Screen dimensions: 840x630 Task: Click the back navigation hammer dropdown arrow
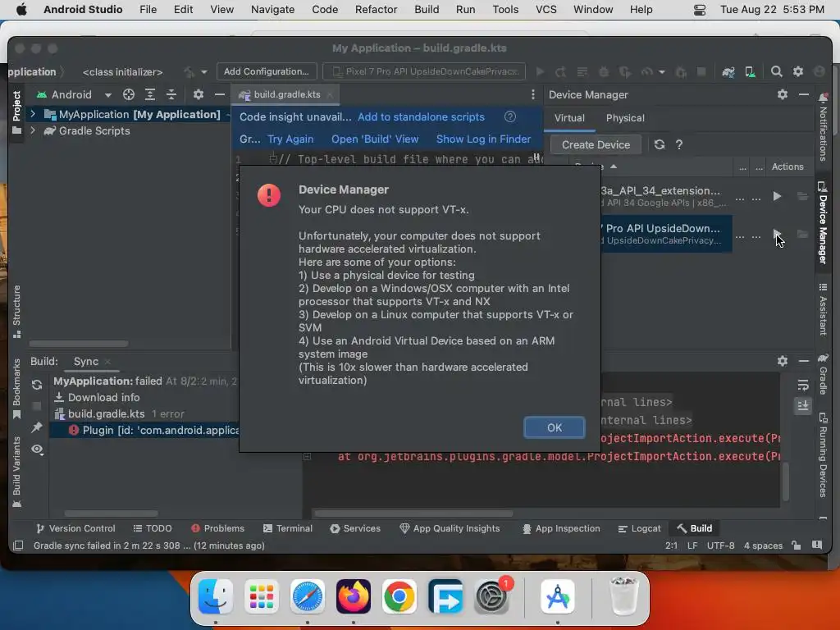pyautogui.click(x=204, y=72)
